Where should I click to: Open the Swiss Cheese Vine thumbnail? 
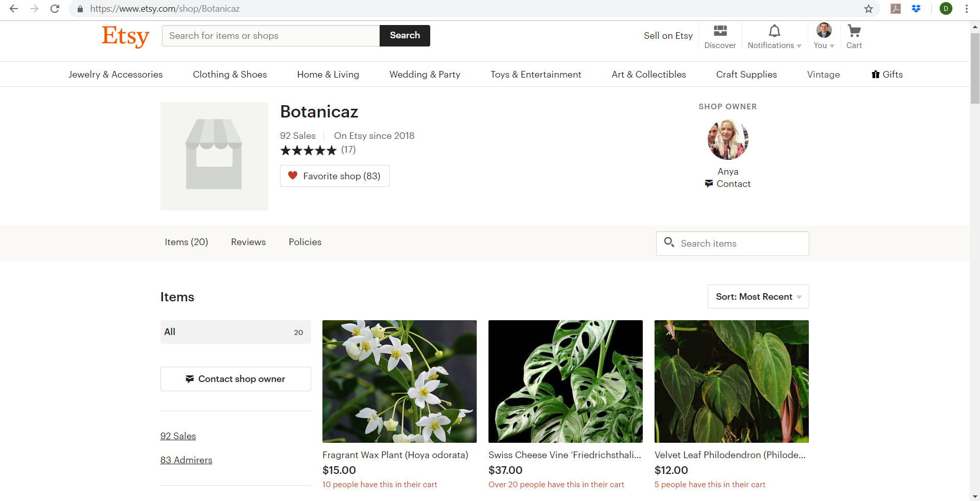tap(565, 381)
